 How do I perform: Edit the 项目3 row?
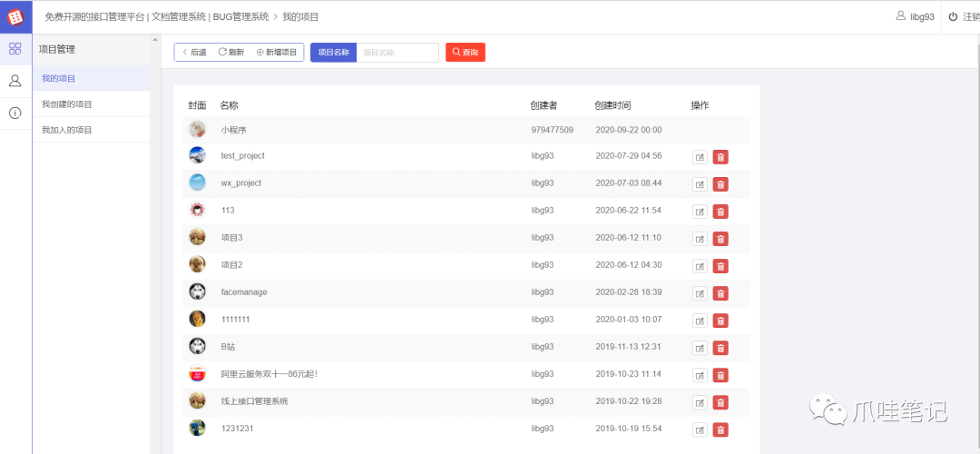[x=700, y=239]
